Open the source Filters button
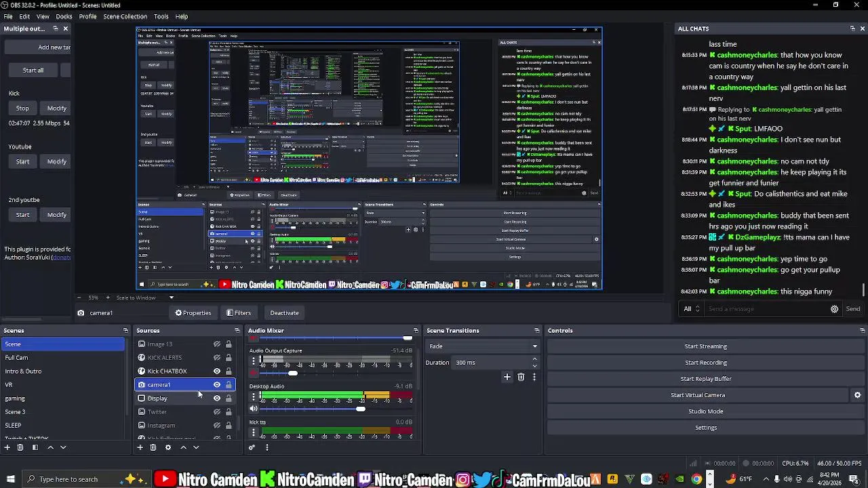 [239, 313]
